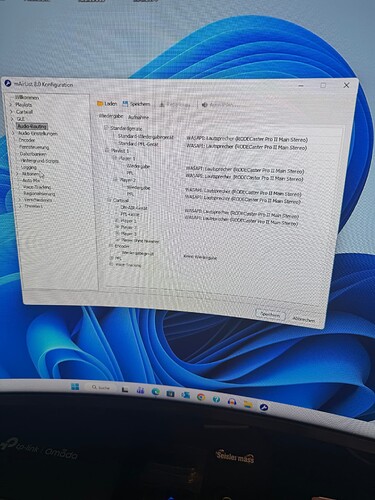Click the bottom Speichern button

point(271,315)
